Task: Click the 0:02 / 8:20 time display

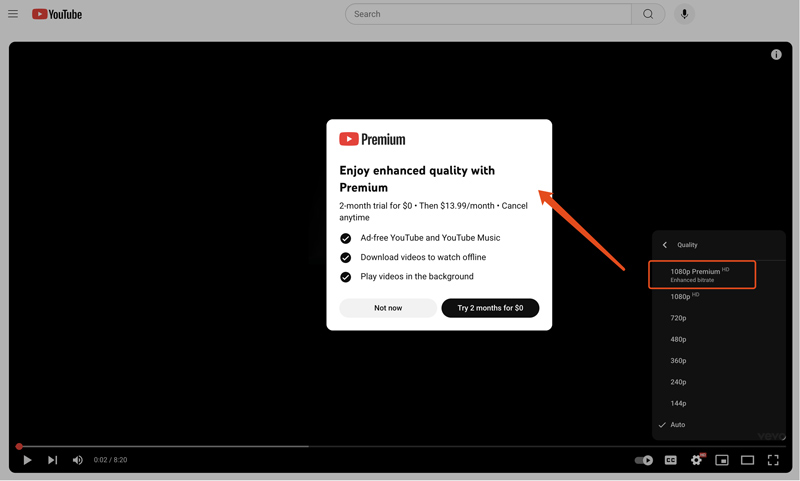Action: click(x=110, y=460)
